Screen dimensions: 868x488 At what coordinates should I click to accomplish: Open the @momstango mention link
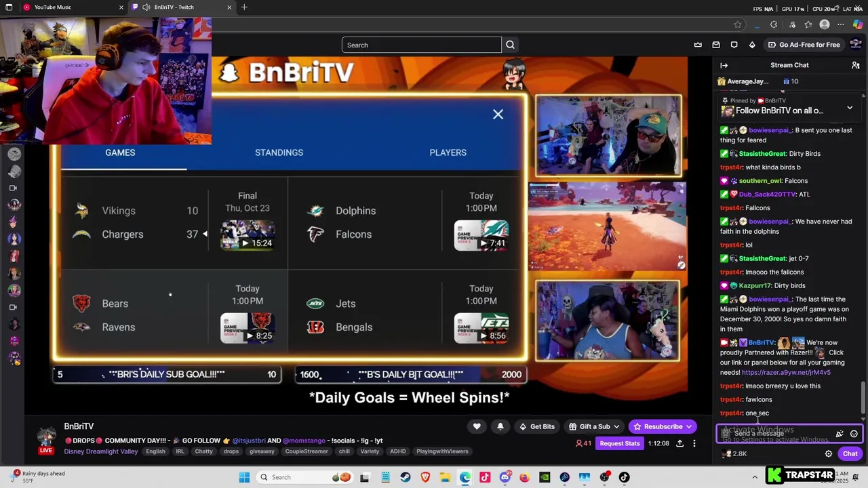pos(304,441)
